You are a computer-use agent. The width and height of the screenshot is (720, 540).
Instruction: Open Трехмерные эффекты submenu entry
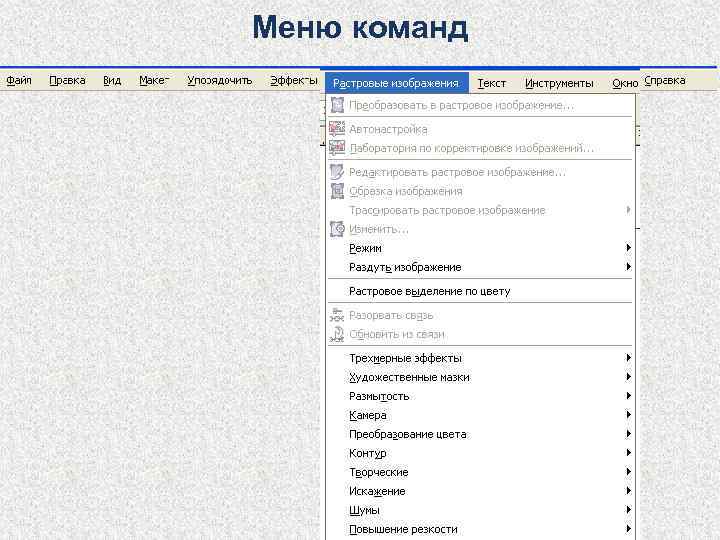(480, 358)
